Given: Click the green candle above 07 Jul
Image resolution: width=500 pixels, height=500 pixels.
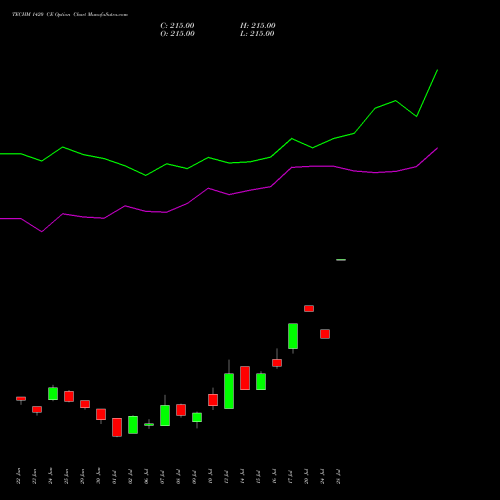Looking at the screenshot, I should [165, 415].
